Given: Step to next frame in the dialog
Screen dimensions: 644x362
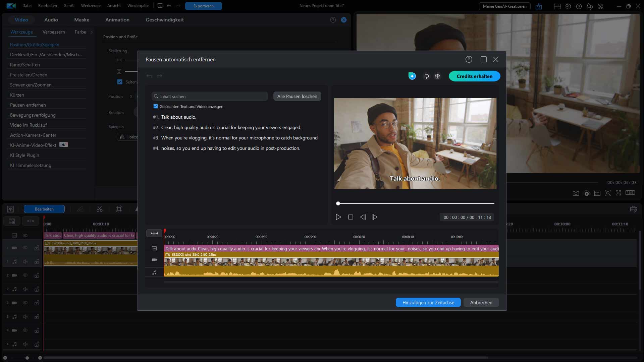Looking at the screenshot, I should click(x=375, y=217).
